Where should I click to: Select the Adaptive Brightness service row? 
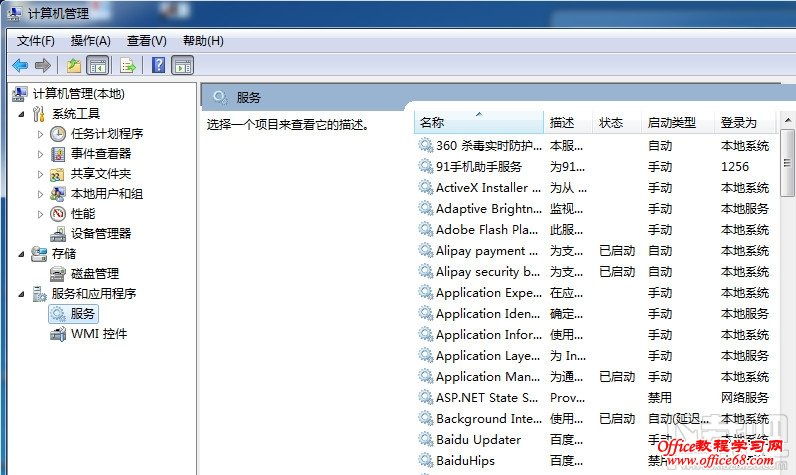pos(595,209)
